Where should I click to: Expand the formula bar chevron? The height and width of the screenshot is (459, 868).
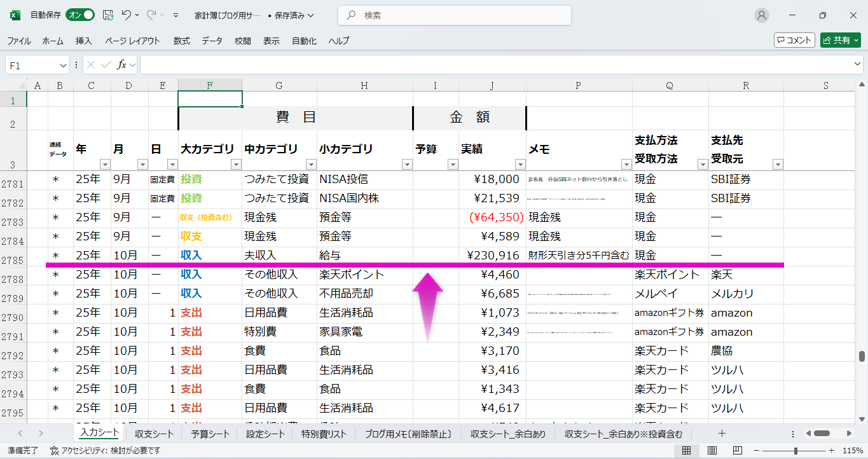858,65
